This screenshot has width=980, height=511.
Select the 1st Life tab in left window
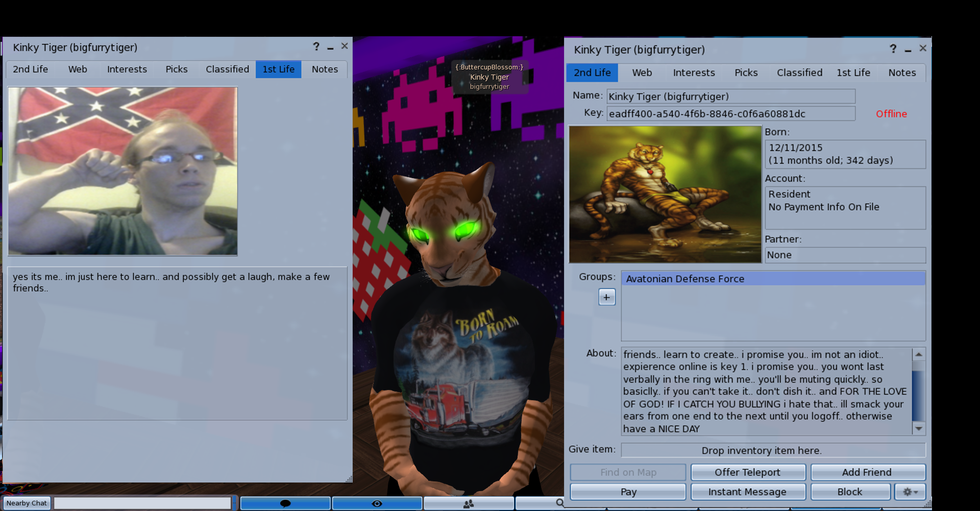tap(279, 69)
